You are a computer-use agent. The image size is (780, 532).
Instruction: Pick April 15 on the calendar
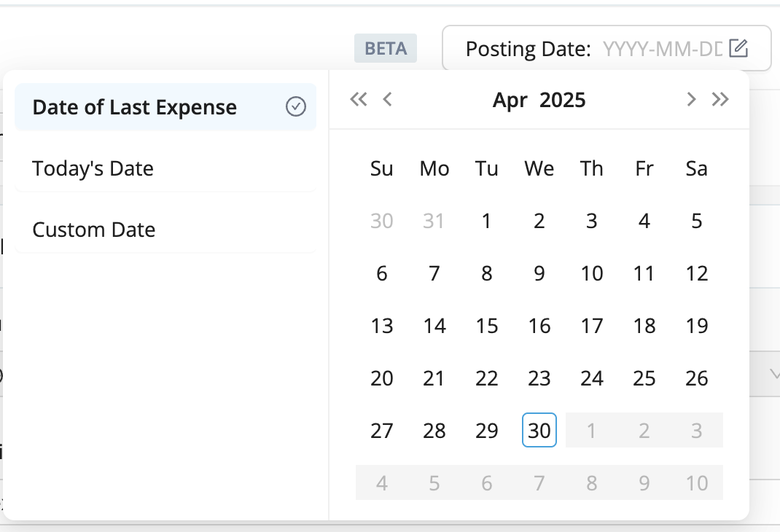click(x=487, y=326)
